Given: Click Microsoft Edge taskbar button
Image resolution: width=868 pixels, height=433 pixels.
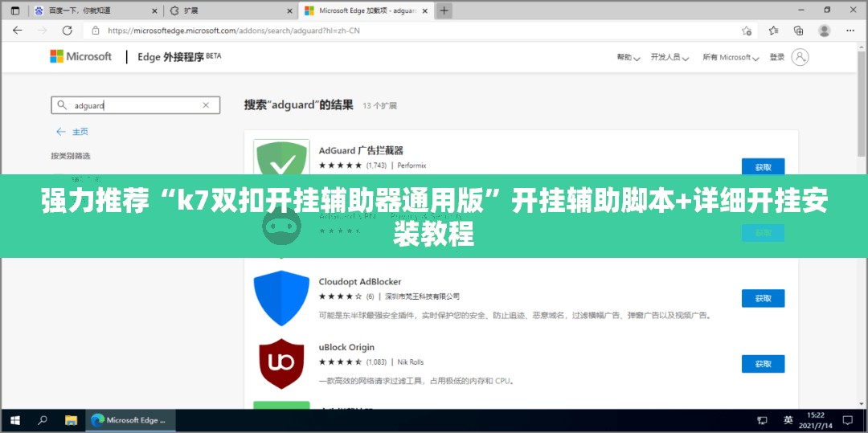Looking at the screenshot, I should tap(131, 421).
